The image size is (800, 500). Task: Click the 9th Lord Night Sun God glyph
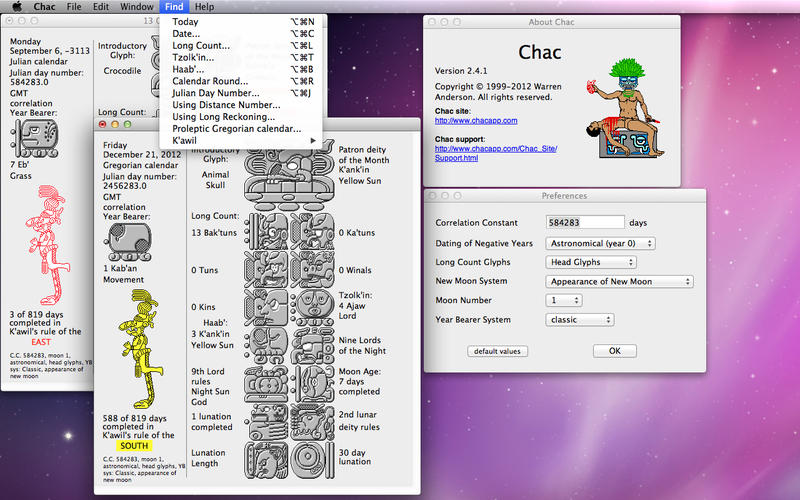click(x=267, y=384)
